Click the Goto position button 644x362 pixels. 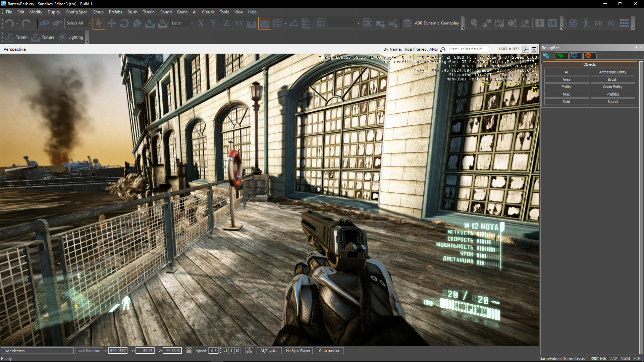329,351
